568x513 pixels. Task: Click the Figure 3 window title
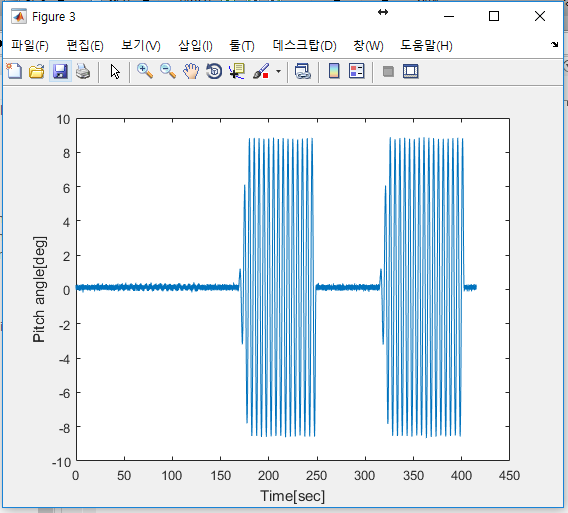click(54, 17)
